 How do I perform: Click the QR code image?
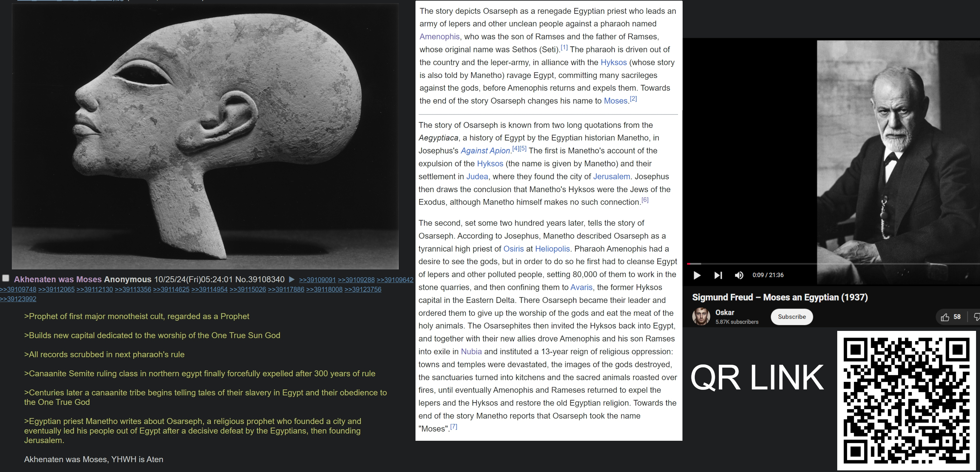[x=907, y=400]
